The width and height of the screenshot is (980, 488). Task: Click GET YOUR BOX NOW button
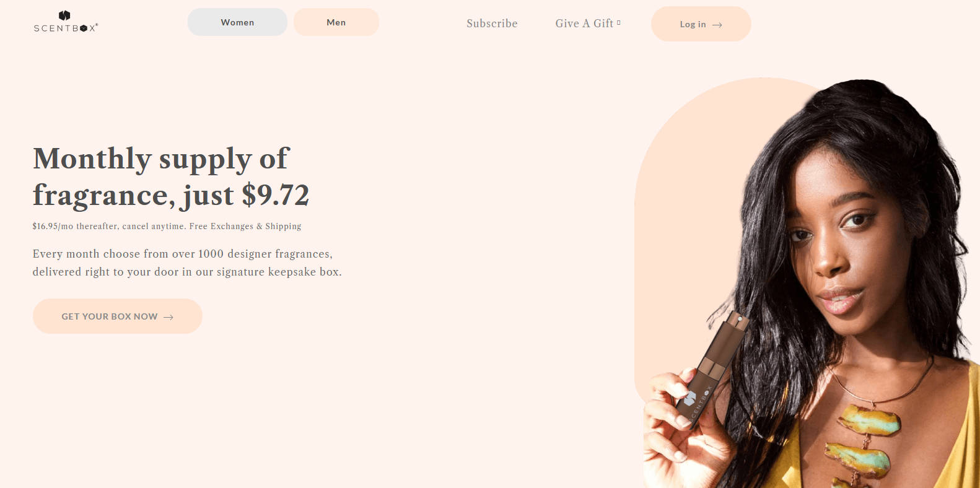tap(118, 316)
